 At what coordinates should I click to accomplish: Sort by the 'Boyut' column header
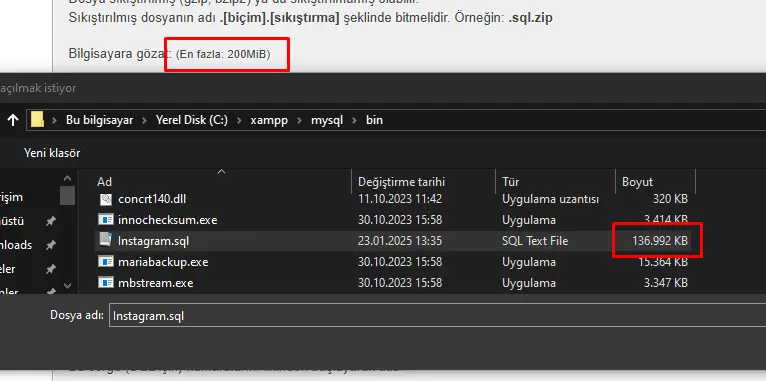(637, 182)
